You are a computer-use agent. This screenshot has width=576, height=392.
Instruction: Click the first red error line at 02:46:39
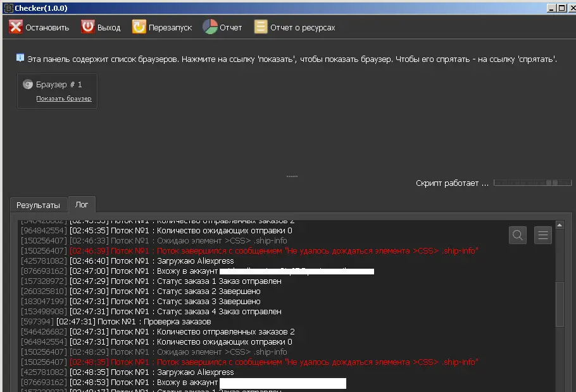tap(249, 250)
